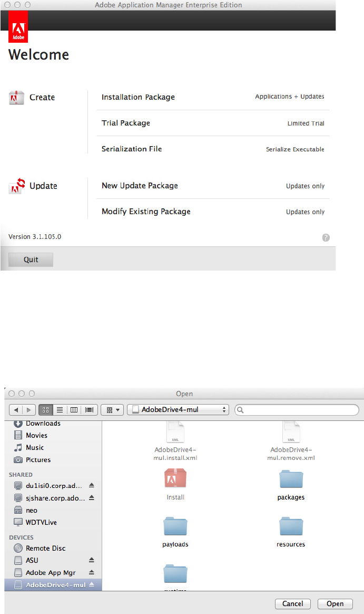
Task: Click the 'Limited Trial' label
Action: point(306,123)
